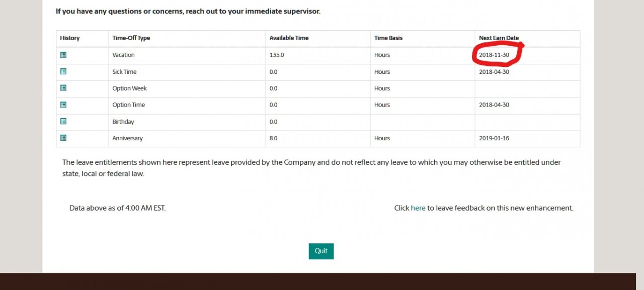The width and height of the screenshot is (644, 290).
Task: Click the Sick Time type cell
Action: [124, 72]
